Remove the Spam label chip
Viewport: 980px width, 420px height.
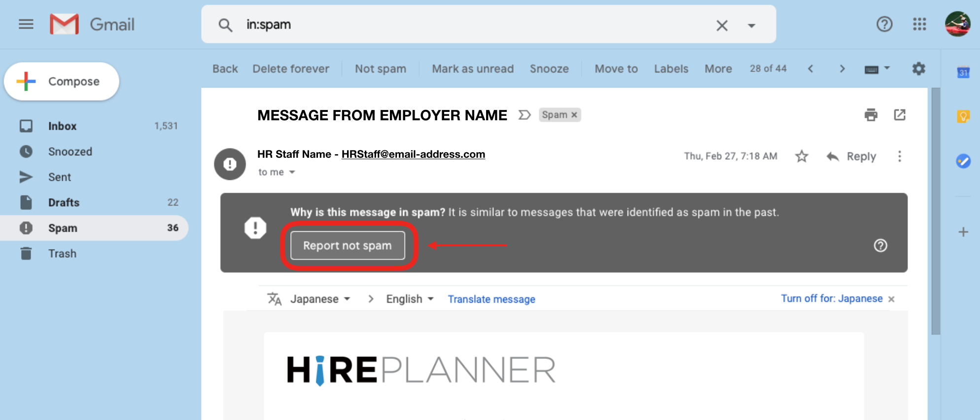point(574,115)
